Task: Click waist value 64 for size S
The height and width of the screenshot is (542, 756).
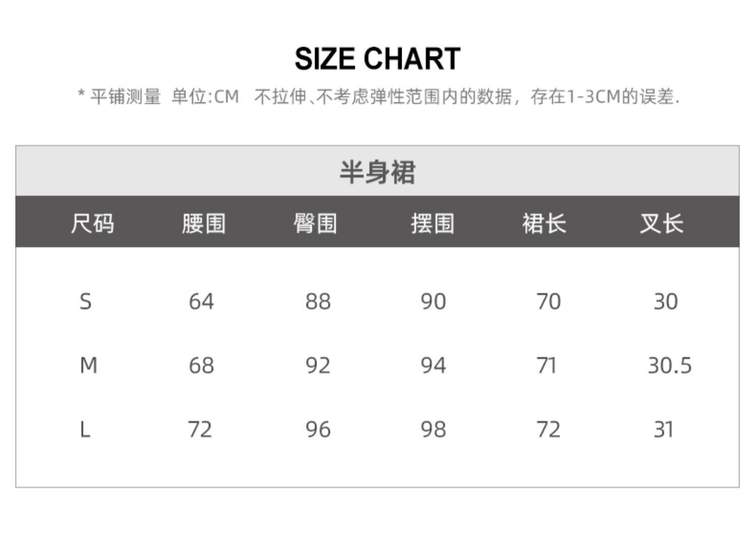Action: (x=201, y=302)
